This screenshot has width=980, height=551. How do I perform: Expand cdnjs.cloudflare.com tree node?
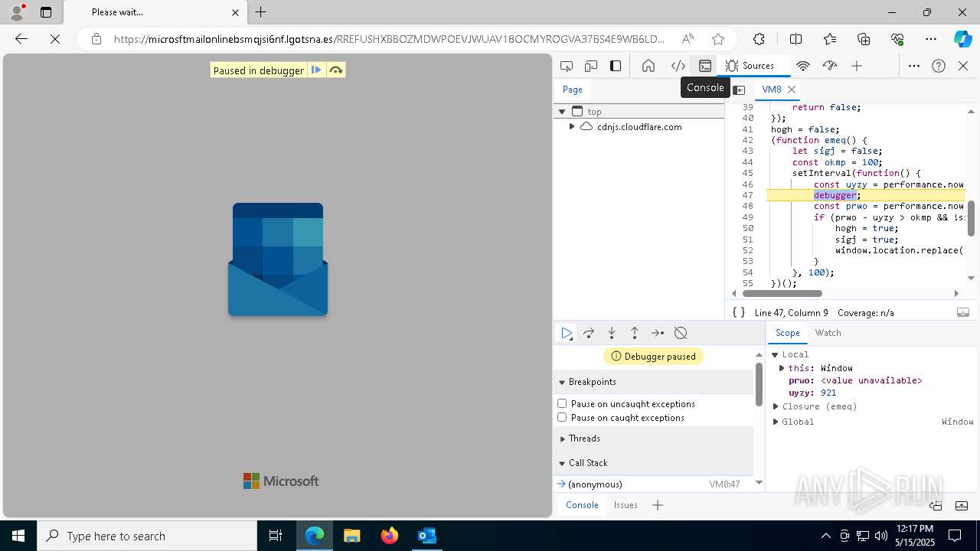tap(572, 127)
